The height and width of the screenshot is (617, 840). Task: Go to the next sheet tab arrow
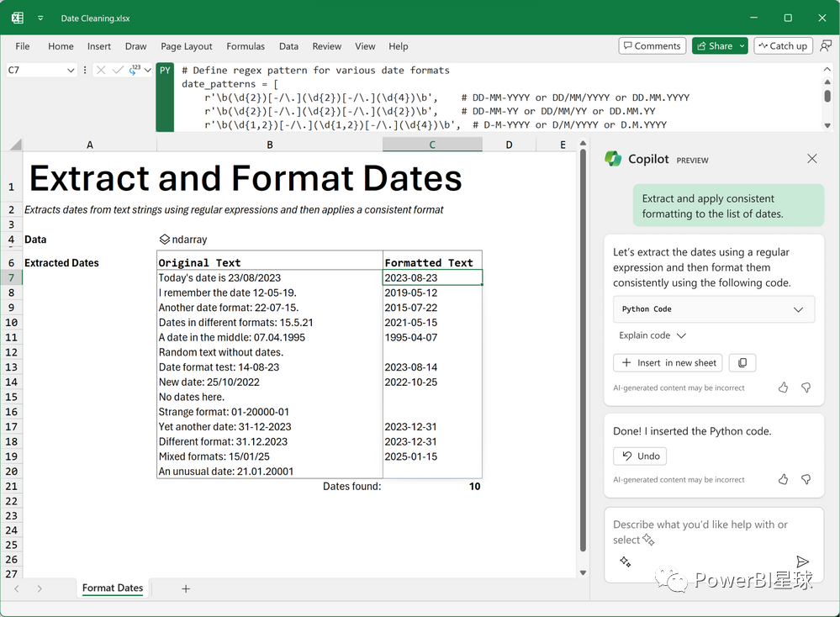point(40,588)
